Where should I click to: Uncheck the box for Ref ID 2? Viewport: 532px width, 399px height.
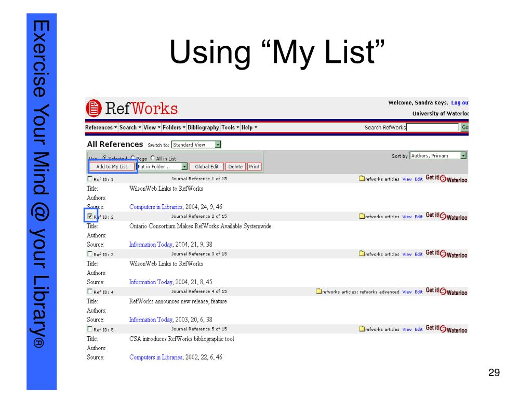[90, 216]
